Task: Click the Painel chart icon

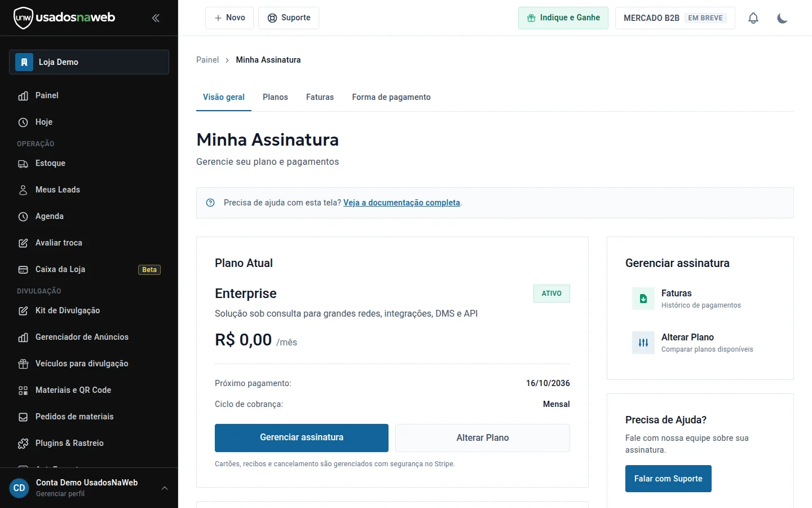Action: point(23,96)
